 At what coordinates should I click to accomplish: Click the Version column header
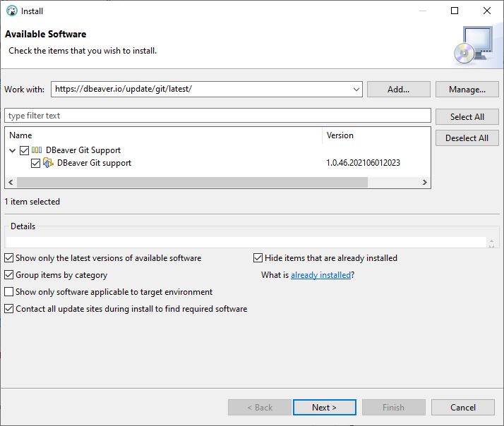pos(376,135)
